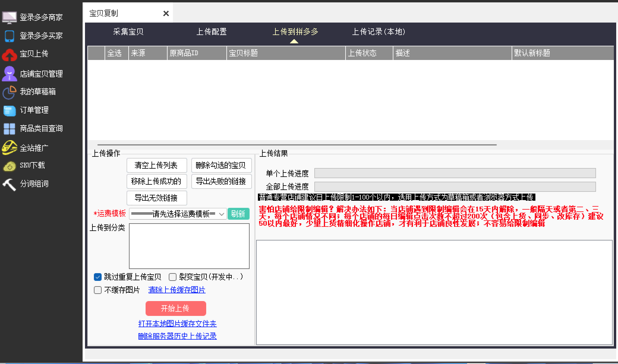Image resolution: width=618 pixels, height=364 pixels.
Task: Click inside the upload result log area
Action: coord(434,292)
